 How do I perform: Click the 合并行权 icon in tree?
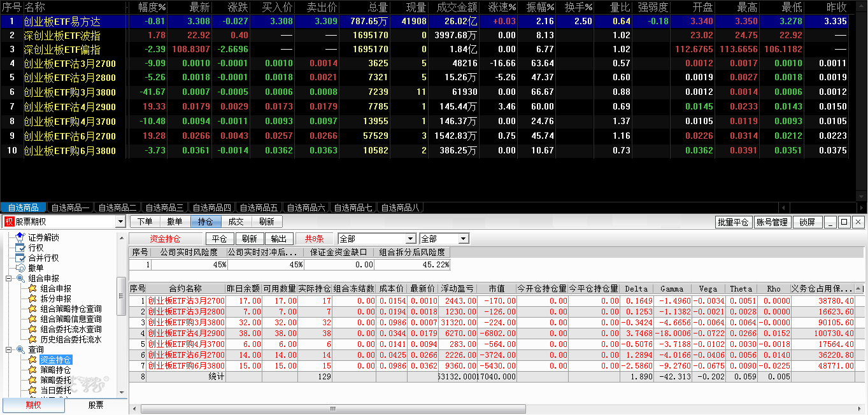20,257
